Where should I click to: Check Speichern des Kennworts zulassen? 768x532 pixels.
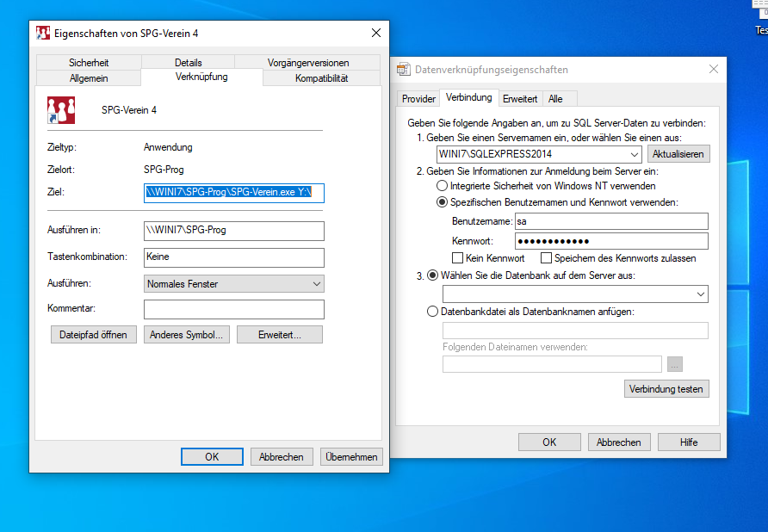pos(546,258)
